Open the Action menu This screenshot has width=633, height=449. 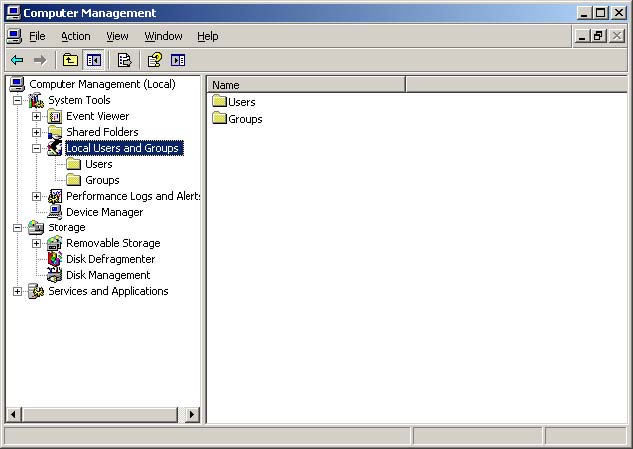pos(76,36)
